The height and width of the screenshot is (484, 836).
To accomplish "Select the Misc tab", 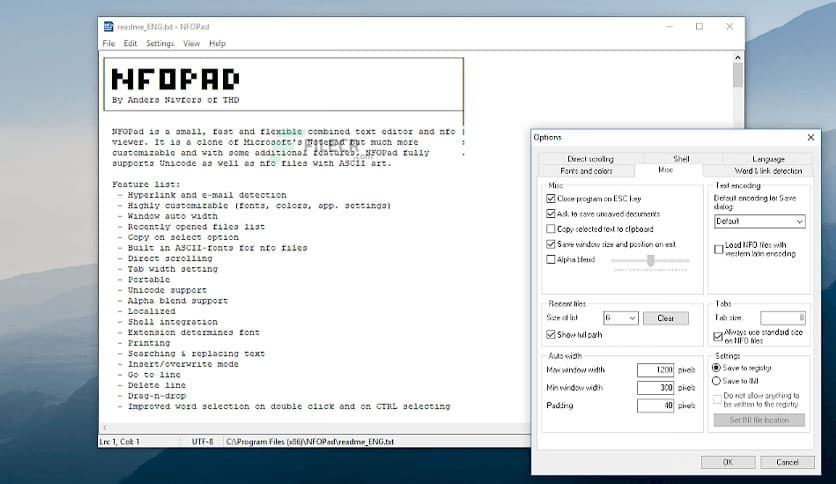I will (x=665, y=170).
